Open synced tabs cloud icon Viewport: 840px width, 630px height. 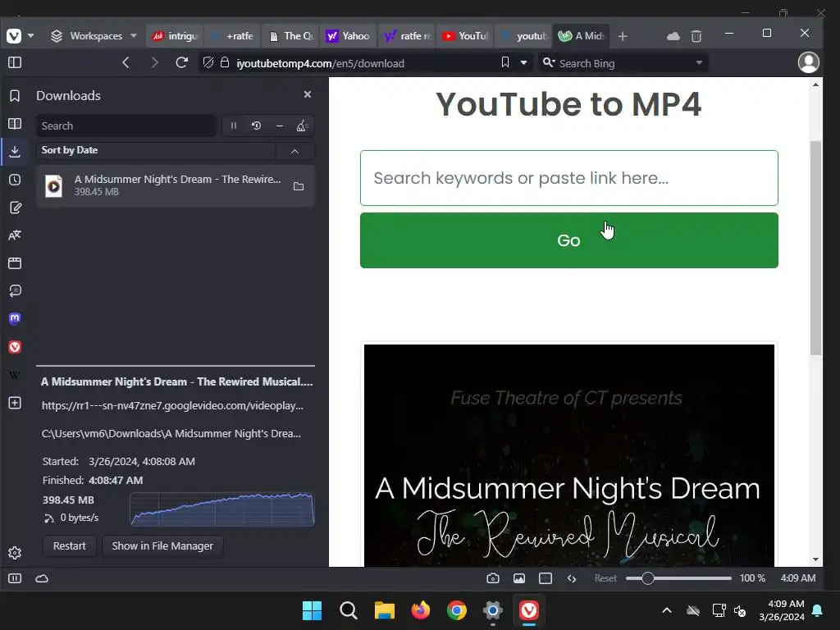tap(673, 36)
